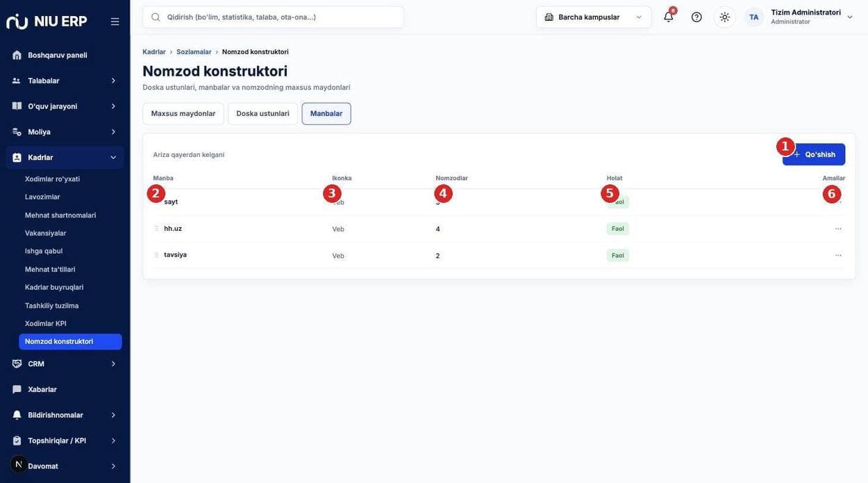Open notifications bell icon

tap(669, 17)
